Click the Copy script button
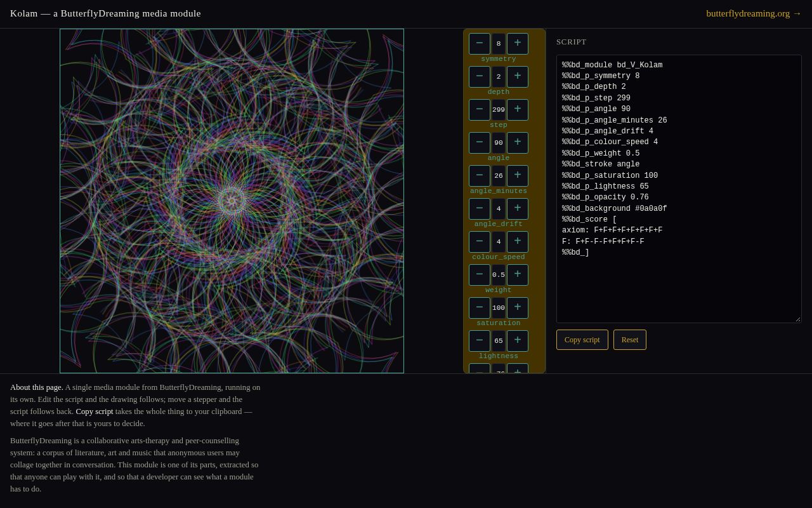The image size is (812, 508). pyautogui.click(x=582, y=340)
